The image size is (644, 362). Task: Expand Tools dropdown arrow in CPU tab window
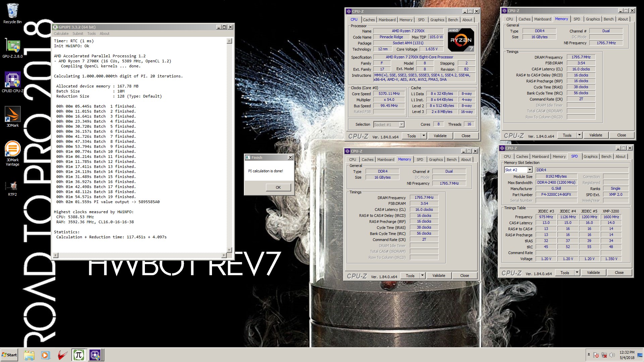(424, 136)
